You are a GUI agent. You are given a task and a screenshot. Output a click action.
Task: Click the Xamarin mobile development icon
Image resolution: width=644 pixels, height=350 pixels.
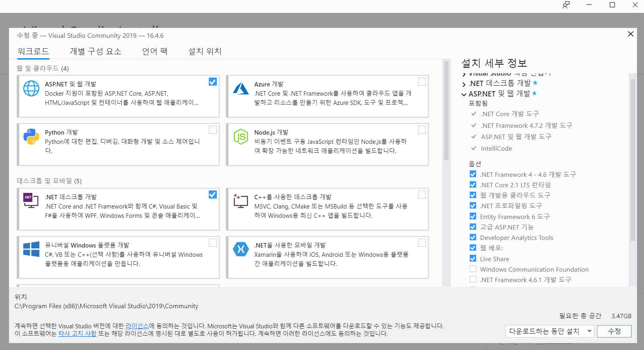[241, 249]
